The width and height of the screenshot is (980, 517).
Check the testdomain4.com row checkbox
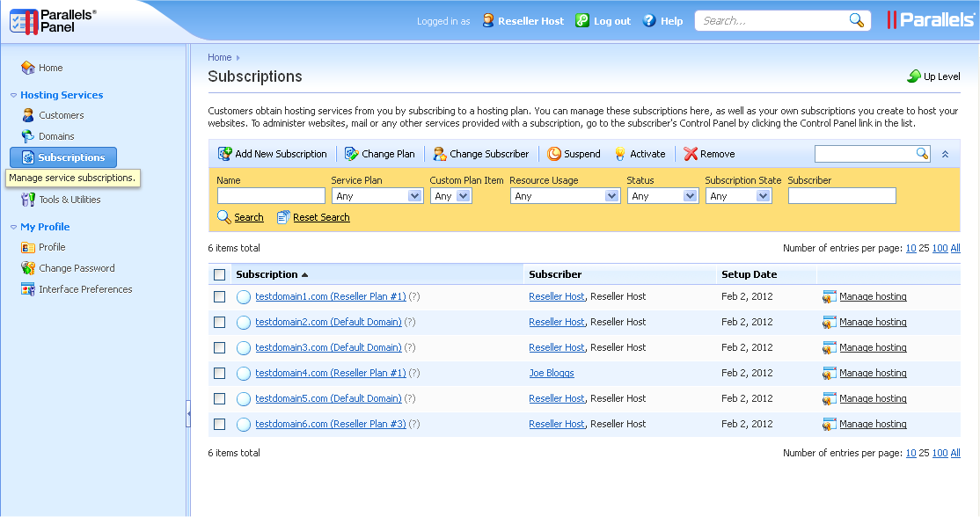[219, 374]
